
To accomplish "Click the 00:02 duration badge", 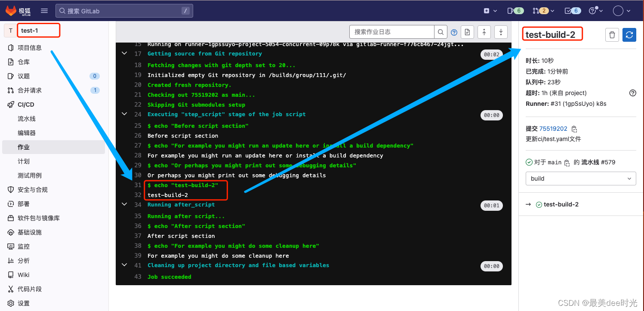I will tap(491, 55).
